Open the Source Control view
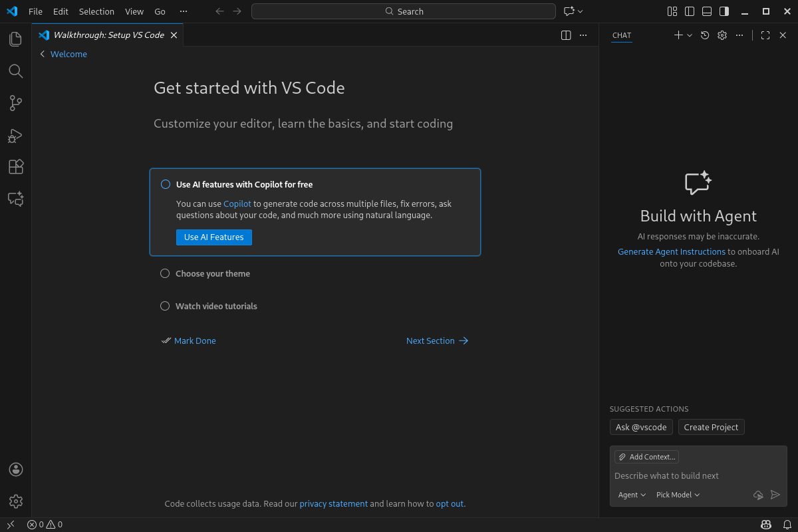The image size is (798, 532). [x=16, y=103]
